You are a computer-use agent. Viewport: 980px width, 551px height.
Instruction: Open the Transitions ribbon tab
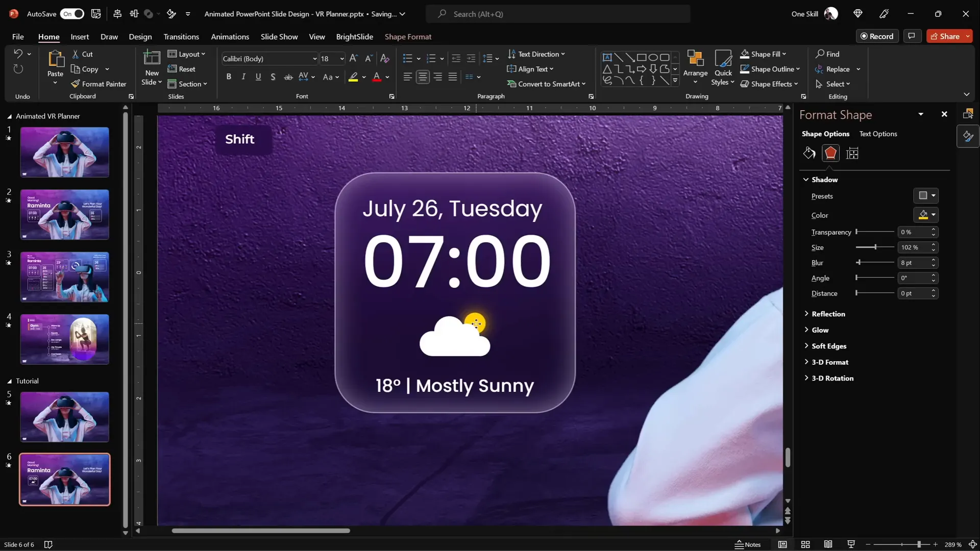[x=181, y=37]
